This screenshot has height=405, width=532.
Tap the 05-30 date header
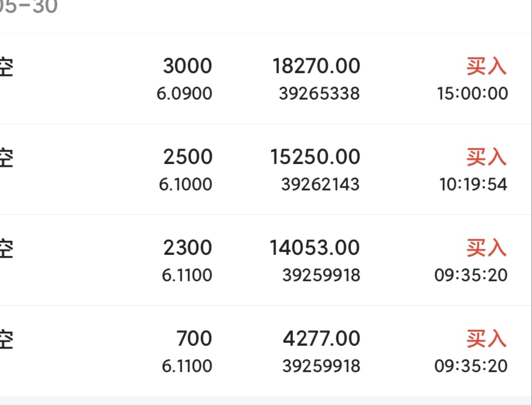[x=29, y=7]
